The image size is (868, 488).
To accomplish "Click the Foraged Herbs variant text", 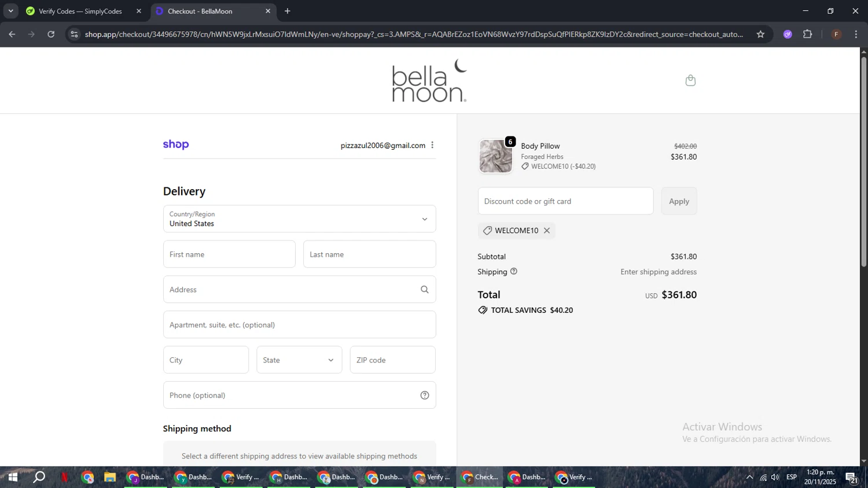I will pyautogui.click(x=542, y=157).
